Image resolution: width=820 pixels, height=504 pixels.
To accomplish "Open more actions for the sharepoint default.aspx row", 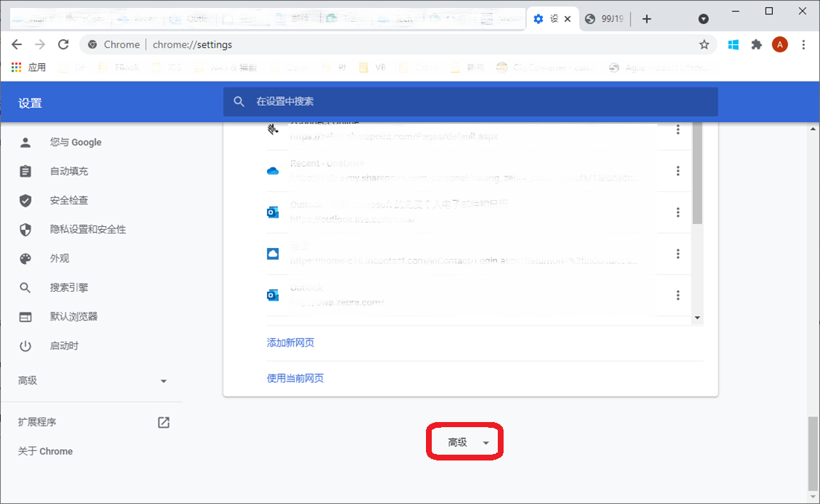I will [x=678, y=129].
